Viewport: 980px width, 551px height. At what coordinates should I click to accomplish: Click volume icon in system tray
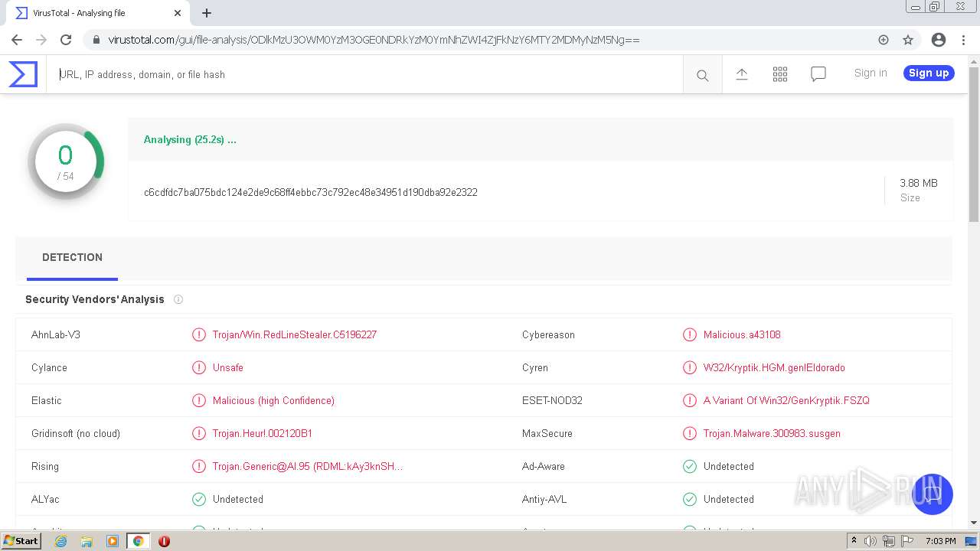[x=871, y=541]
